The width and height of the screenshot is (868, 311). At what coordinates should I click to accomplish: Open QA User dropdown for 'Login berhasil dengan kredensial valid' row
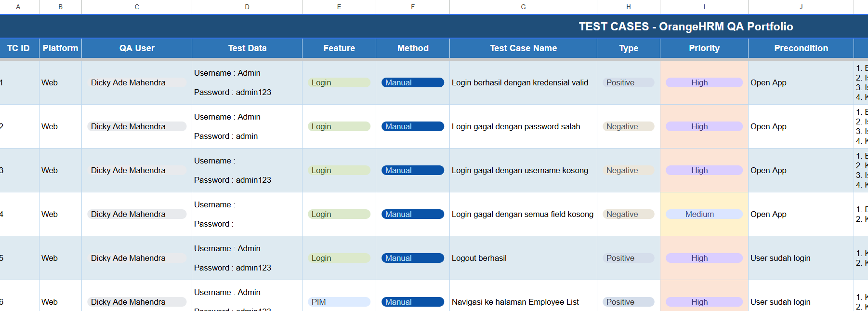[x=137, y=82]
